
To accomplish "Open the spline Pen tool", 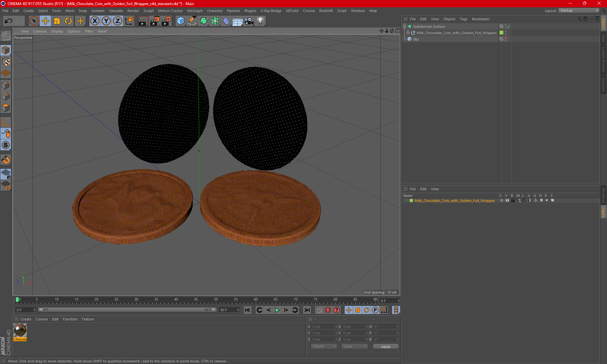I will pos(192,21).
